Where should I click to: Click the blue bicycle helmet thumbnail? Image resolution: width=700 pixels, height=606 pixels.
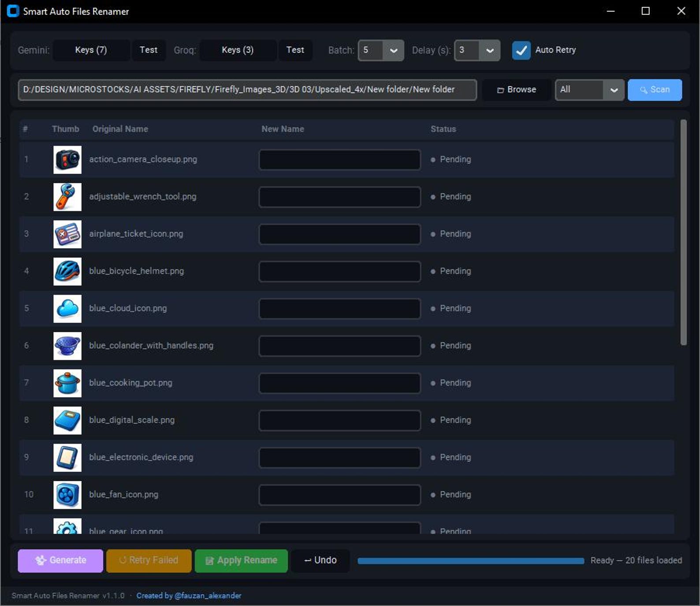[67, 271]
